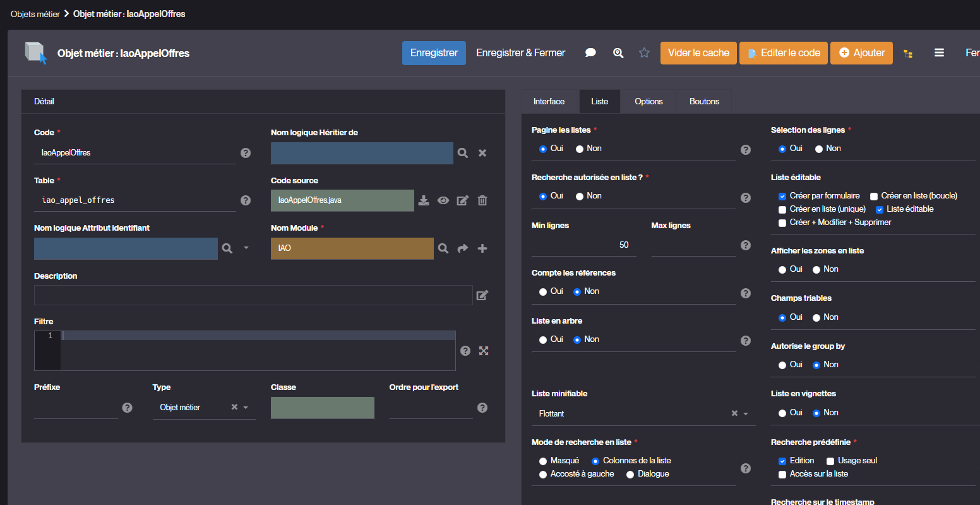
Task: Switch to the Options tab
Action: (648, 102)
